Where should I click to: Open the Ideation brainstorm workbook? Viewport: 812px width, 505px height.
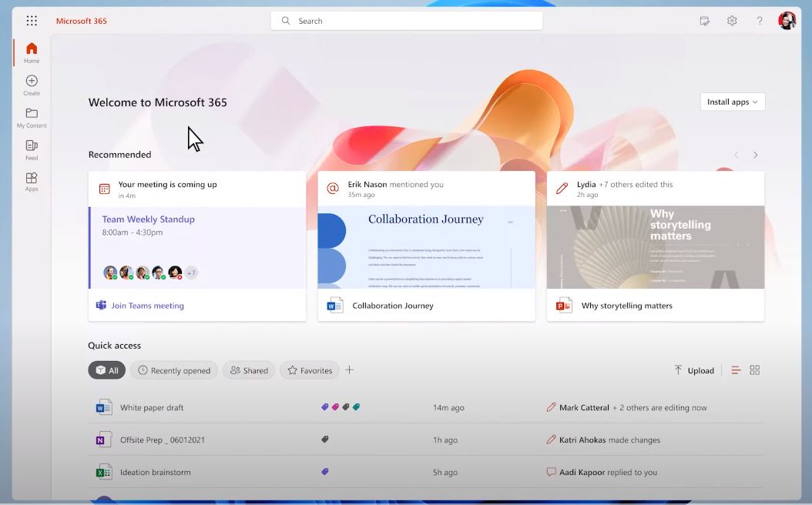(156, 472)
